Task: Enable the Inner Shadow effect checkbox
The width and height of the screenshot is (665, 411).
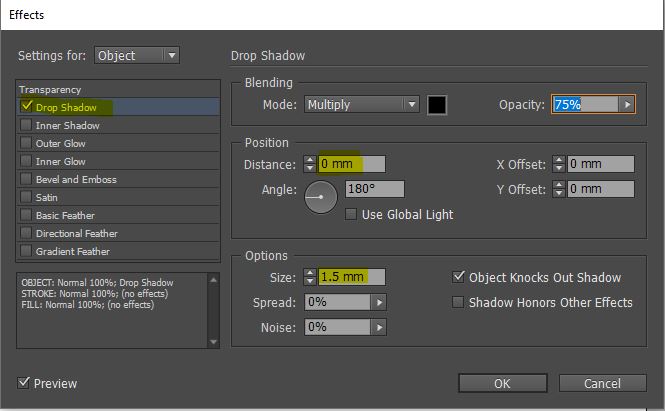Action: pyautogui.click(x=26, y=125)
